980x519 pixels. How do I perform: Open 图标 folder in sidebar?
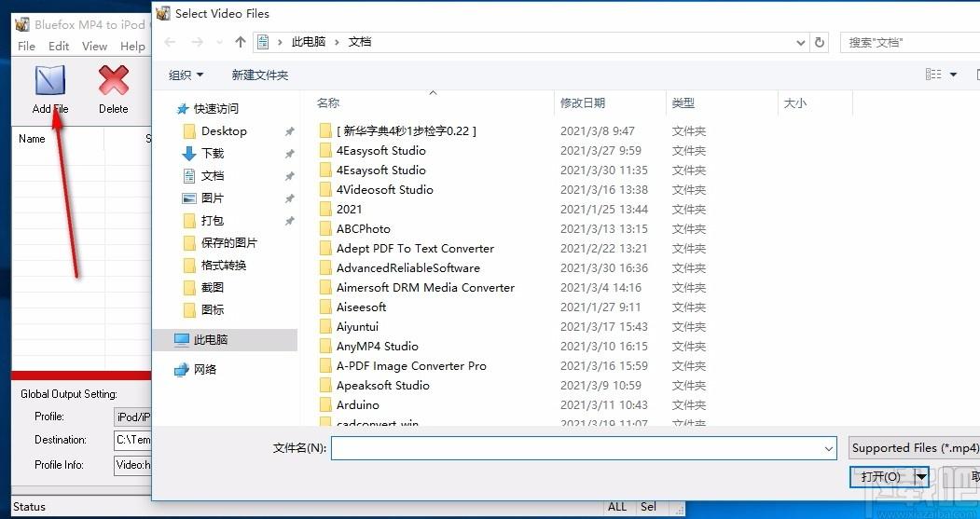[213, 309]
